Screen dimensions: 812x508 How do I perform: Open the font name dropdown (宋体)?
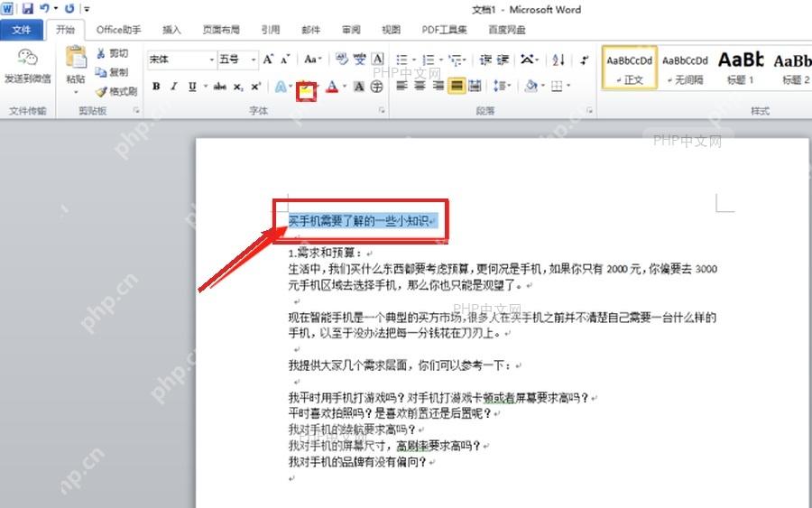pos(211,60)
